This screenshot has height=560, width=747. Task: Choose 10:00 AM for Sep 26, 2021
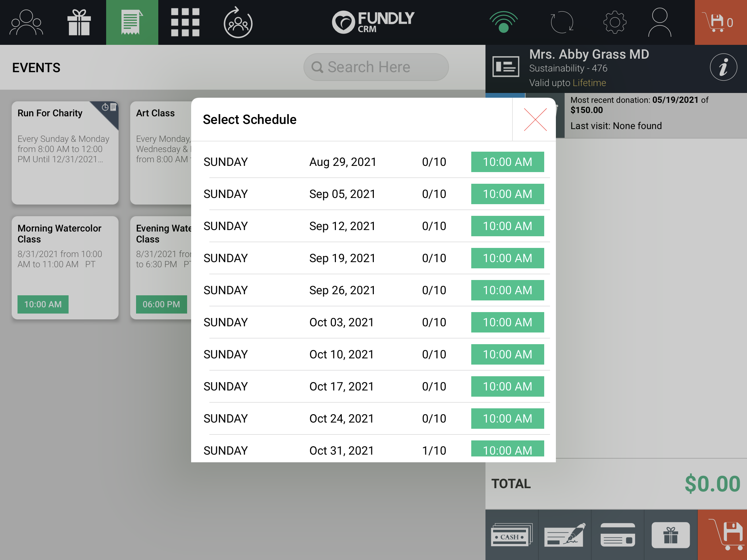coord(507,290)
